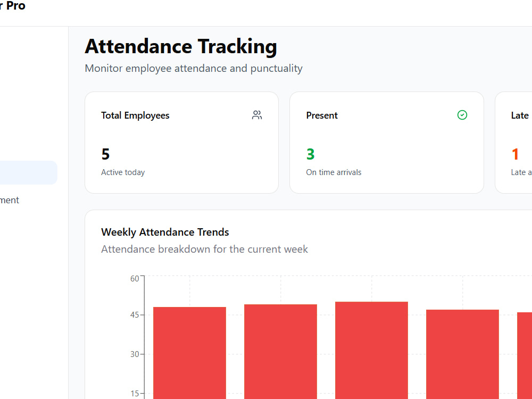The image size is (532, 399).
Task: Click the green value 3 in Present card
Action: [311, 154]
